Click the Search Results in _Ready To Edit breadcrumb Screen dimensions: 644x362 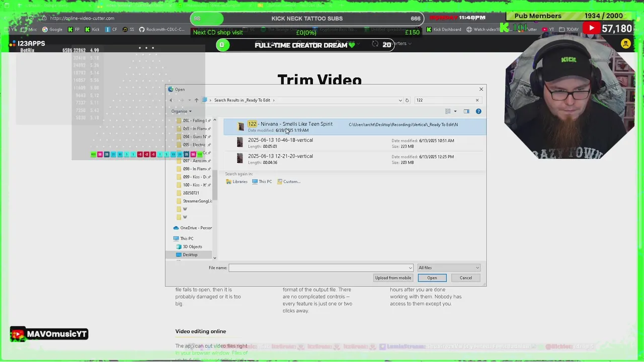point(242,100)
